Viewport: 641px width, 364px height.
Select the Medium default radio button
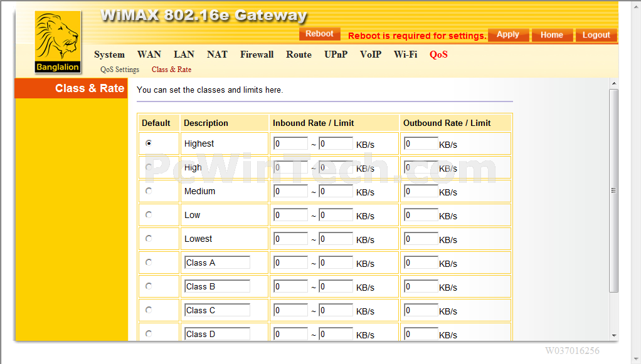pos(149,191)
